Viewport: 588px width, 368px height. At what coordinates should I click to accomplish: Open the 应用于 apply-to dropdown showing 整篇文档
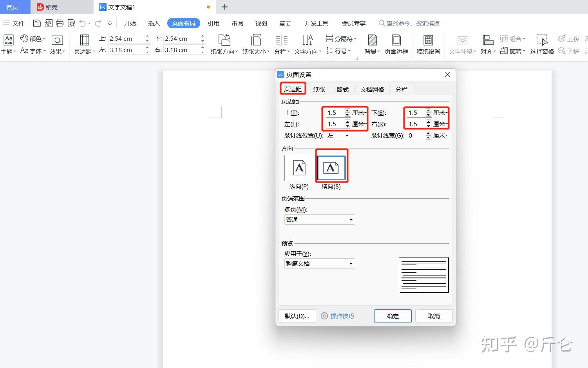319,263
